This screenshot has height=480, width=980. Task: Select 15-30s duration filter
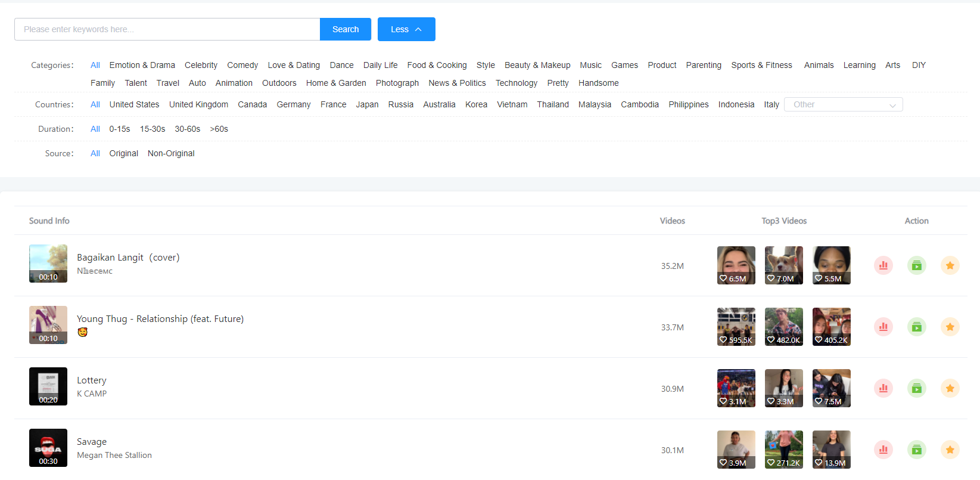153,129
